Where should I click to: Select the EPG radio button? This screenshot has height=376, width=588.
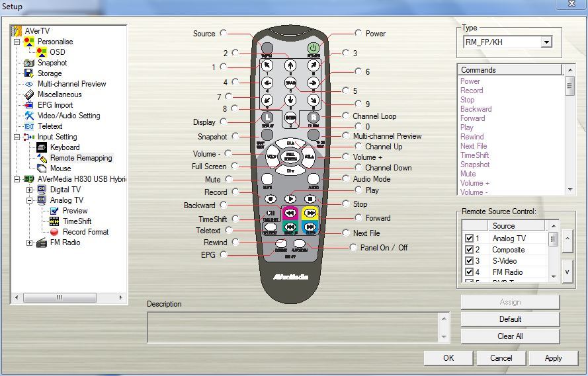point(224,254)
